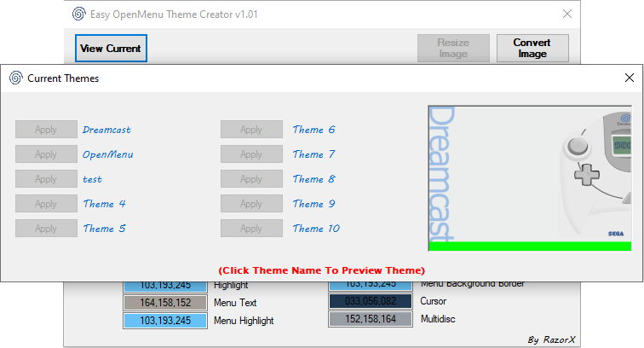
Task: Click the View Current button
Action: tap(111, 48)
